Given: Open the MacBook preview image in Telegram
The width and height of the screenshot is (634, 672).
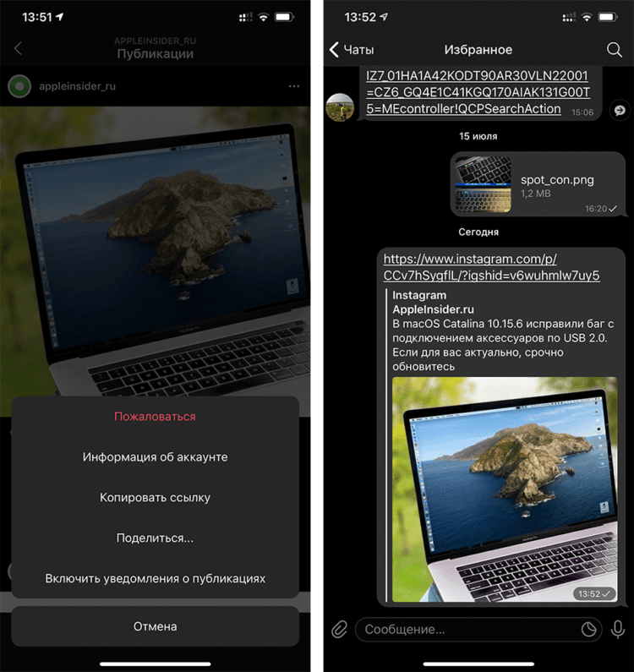Looking at the screenshot, I should (x=505, y=489).
